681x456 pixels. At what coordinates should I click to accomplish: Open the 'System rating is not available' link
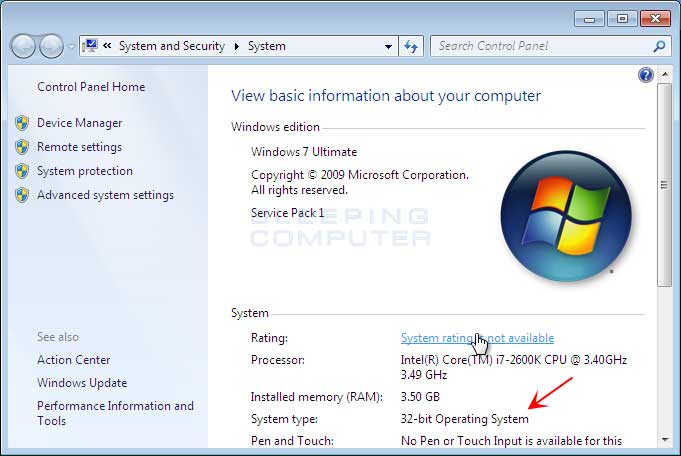point(477,338)
